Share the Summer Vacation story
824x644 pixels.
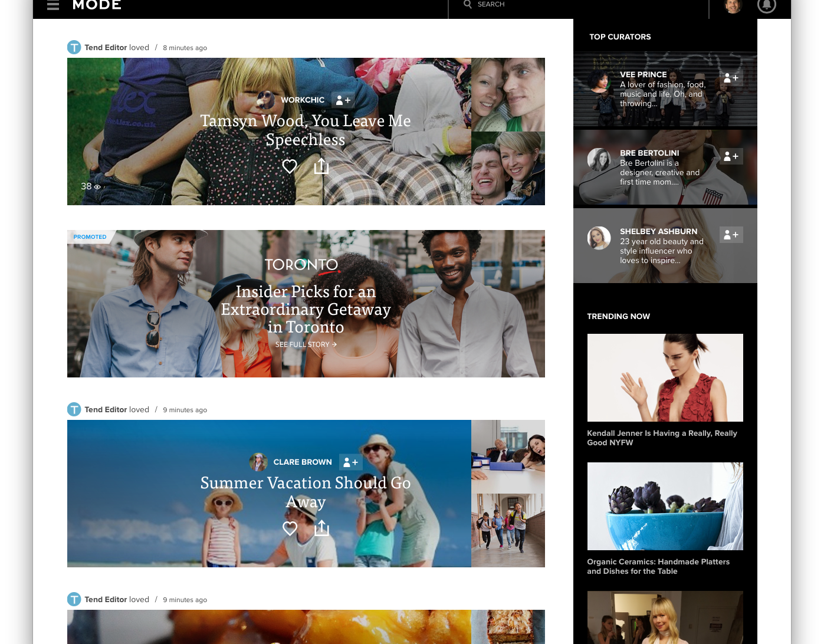pyautogui.click(x=321, y=528)
